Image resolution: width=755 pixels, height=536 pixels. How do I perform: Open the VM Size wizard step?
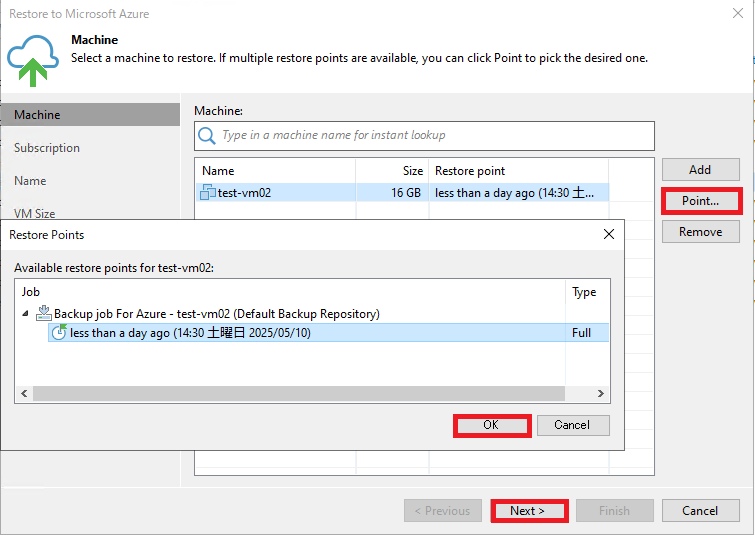[x=35, y=213]
